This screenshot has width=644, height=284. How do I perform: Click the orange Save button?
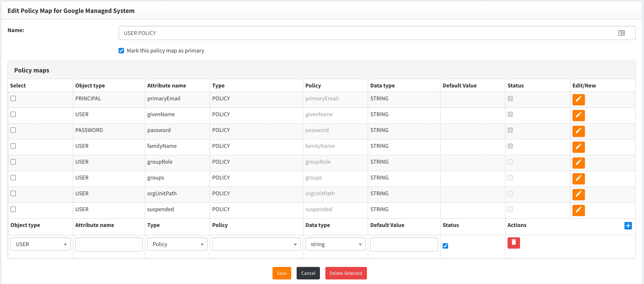pos(281,273)
